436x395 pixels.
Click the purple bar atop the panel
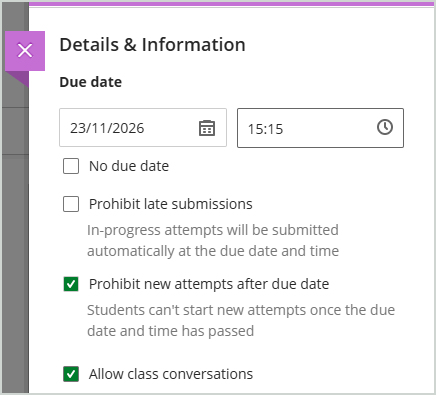click(232, 4)
